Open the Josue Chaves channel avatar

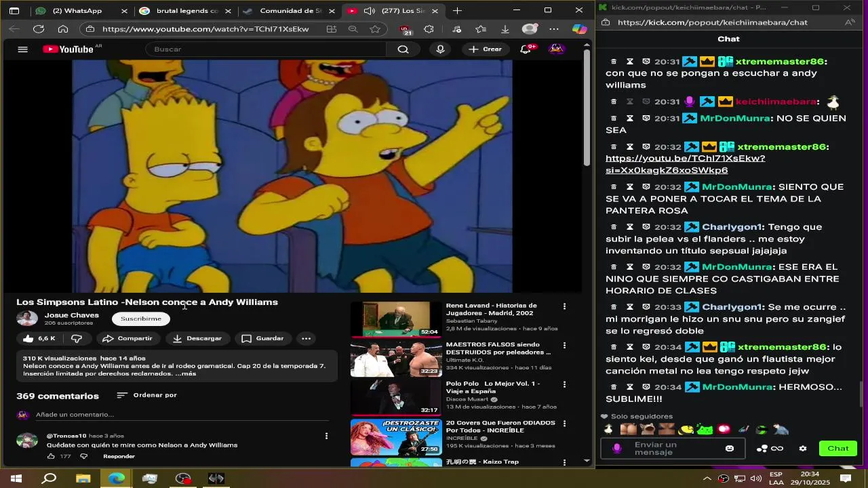click(27, 319)
